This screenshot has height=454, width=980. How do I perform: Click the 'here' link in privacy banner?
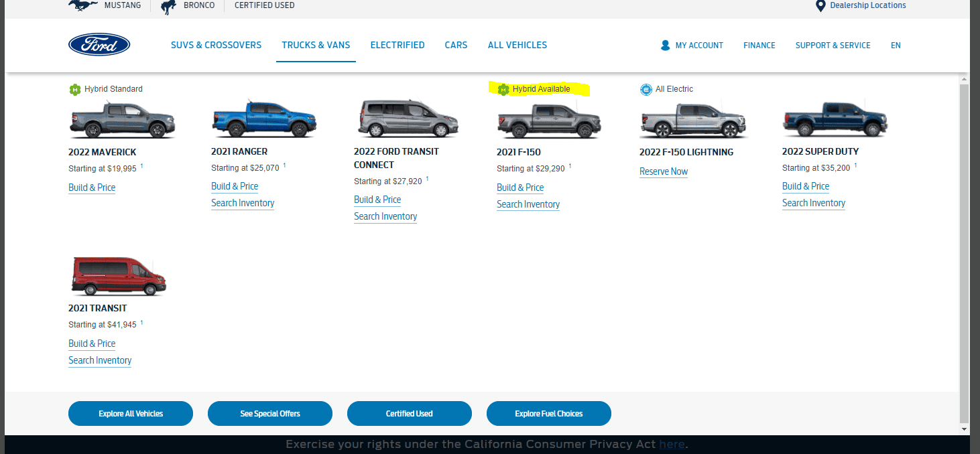(672, 444)
